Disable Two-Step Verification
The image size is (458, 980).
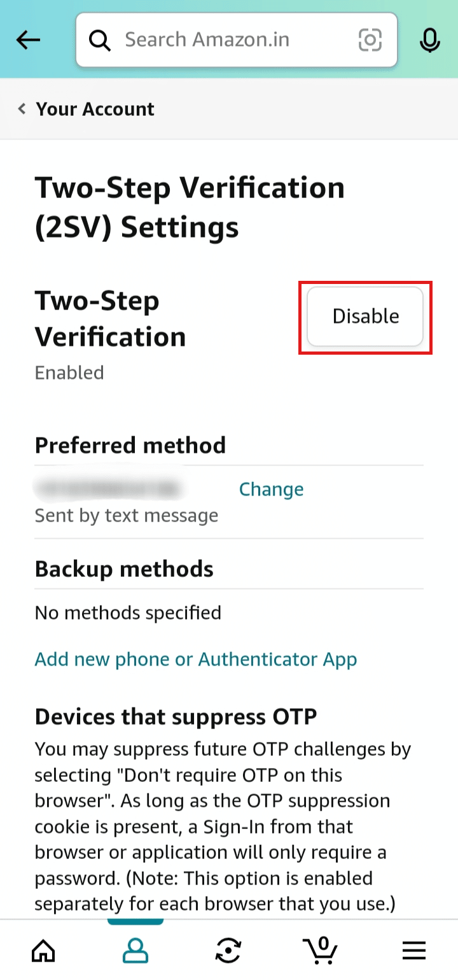(365, 316)
